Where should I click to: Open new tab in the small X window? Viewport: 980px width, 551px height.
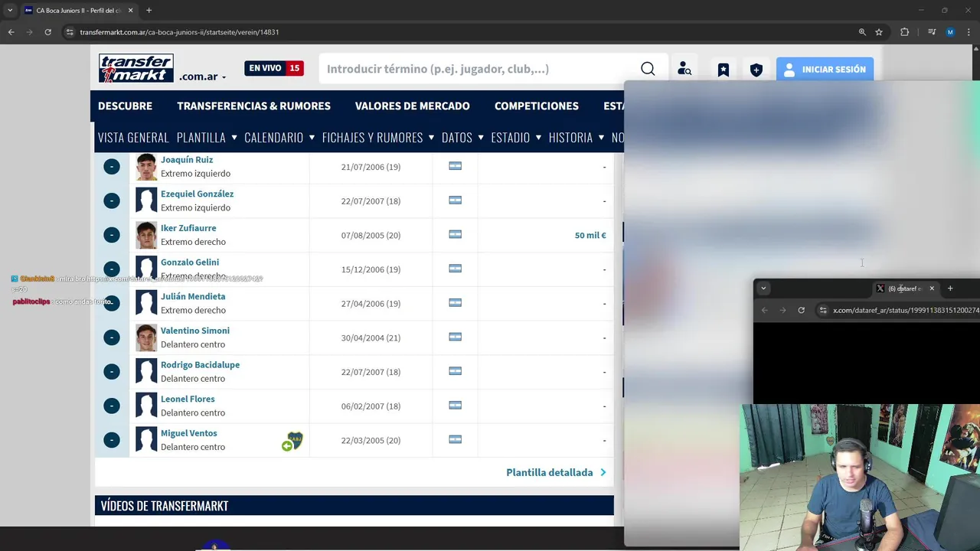[x=950, y=289]
